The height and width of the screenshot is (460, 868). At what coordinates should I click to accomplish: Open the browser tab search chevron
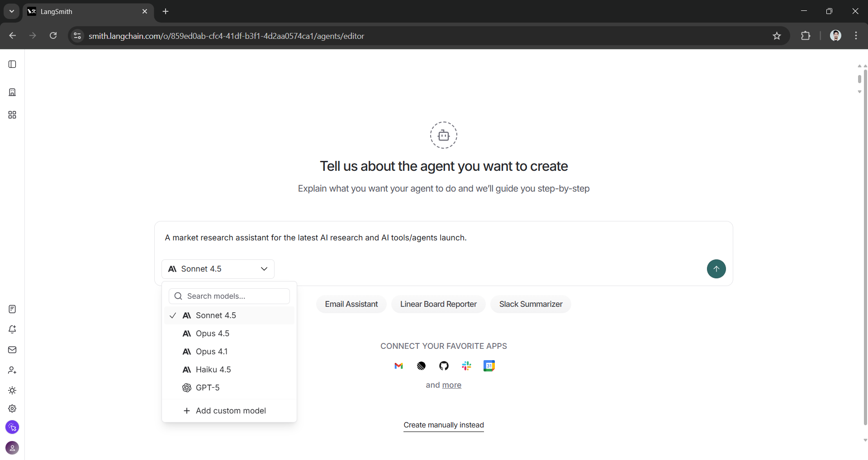[11, 11]
